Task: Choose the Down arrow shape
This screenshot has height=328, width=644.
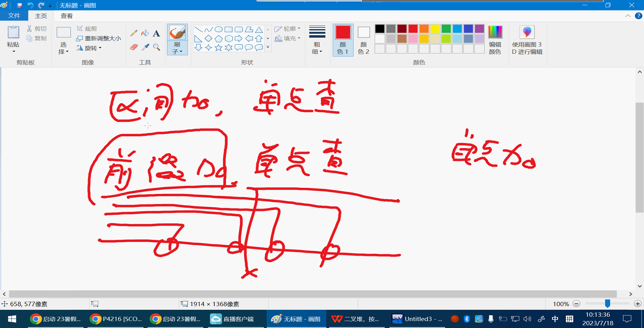Action: coord(199,48)
